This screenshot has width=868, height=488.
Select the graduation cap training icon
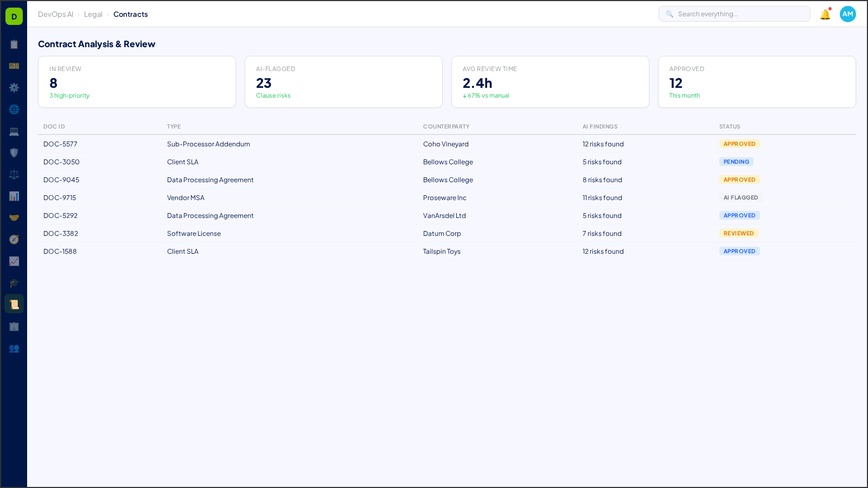coord(14,283)
